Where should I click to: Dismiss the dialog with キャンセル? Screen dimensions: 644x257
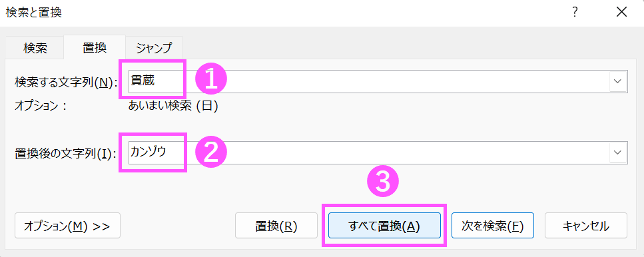pos(586,226)
